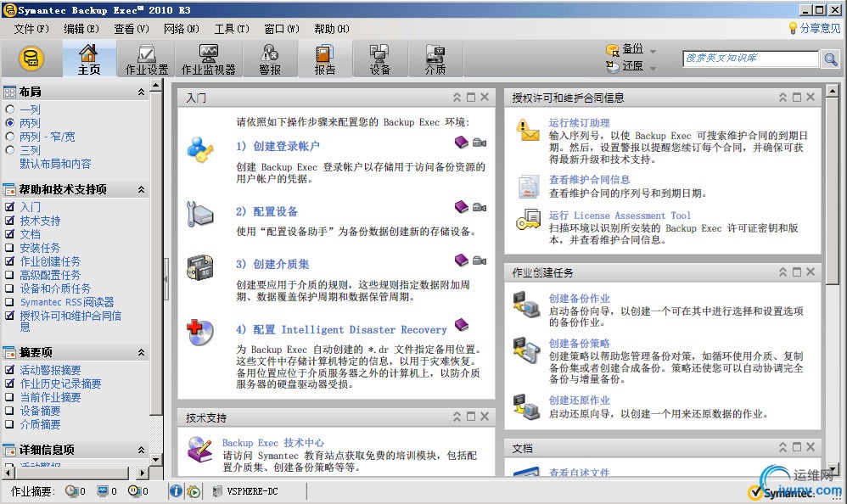Image resolution: width=847 pixels, height=504 pixels.
Task: Click VSPHERE-DC server entry in status bar
Action: click(246, 491)
